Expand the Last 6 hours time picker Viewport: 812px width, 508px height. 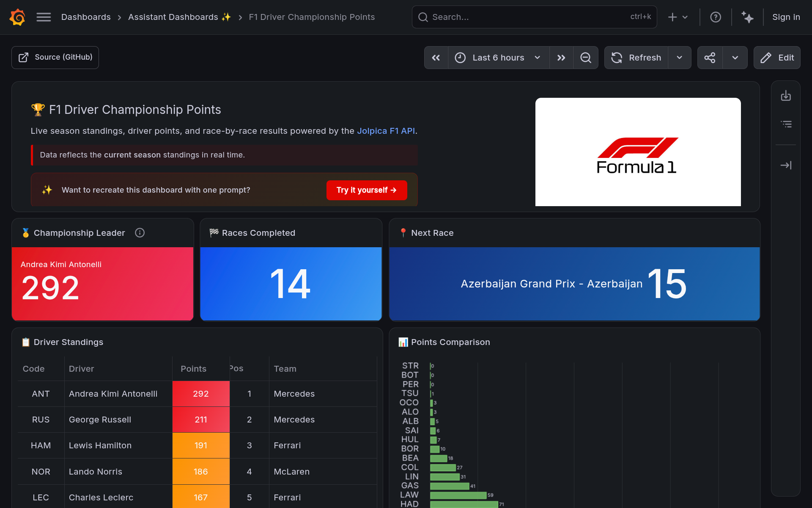(499, 58)
